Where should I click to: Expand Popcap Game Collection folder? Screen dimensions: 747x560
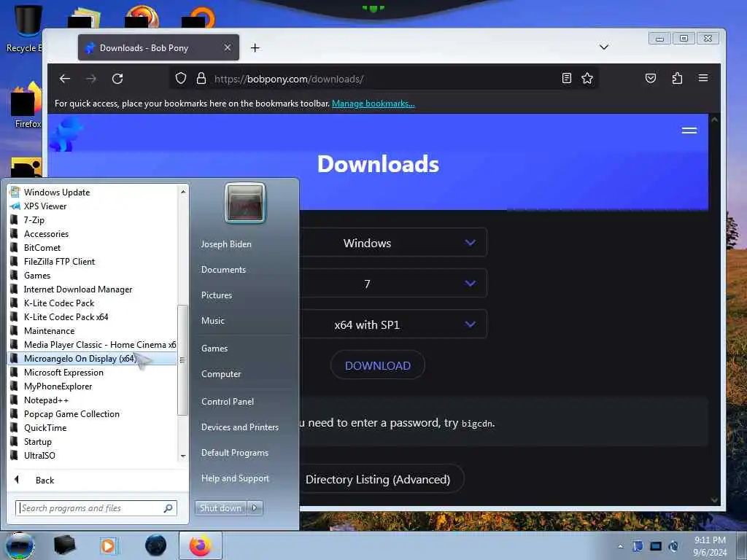tap(93, 414)
